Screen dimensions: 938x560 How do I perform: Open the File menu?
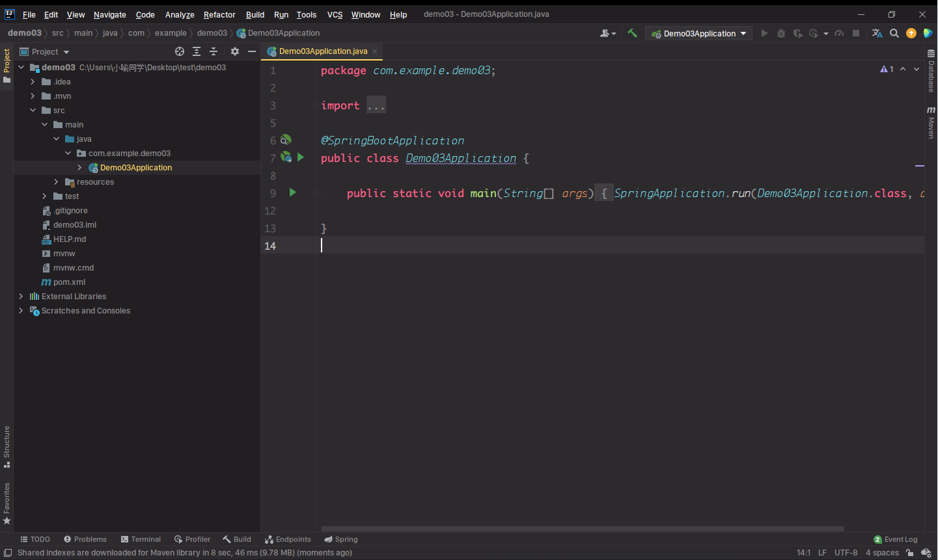29,14
